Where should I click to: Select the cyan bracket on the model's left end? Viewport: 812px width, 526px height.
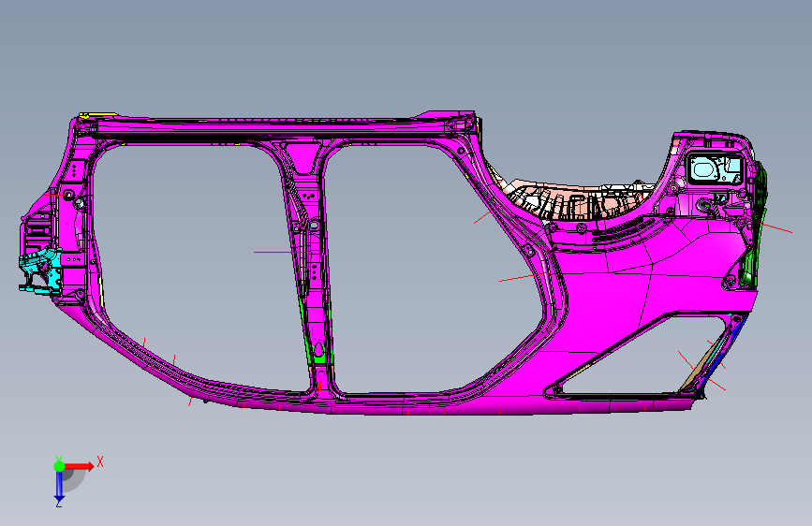pyautogui.click(x=40, y=271)
